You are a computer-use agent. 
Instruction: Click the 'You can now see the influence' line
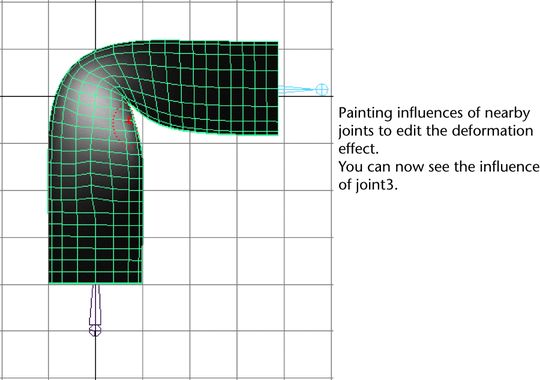click(x=439, y=167)
